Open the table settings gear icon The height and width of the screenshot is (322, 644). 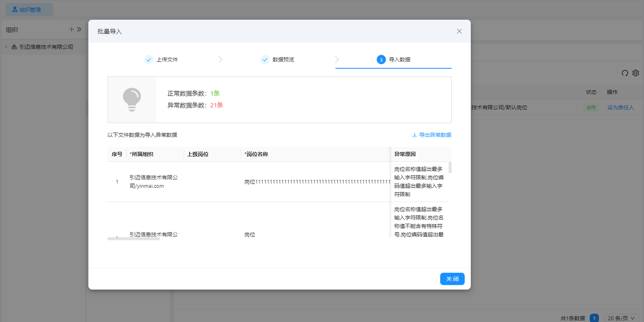tap(636, 73)
